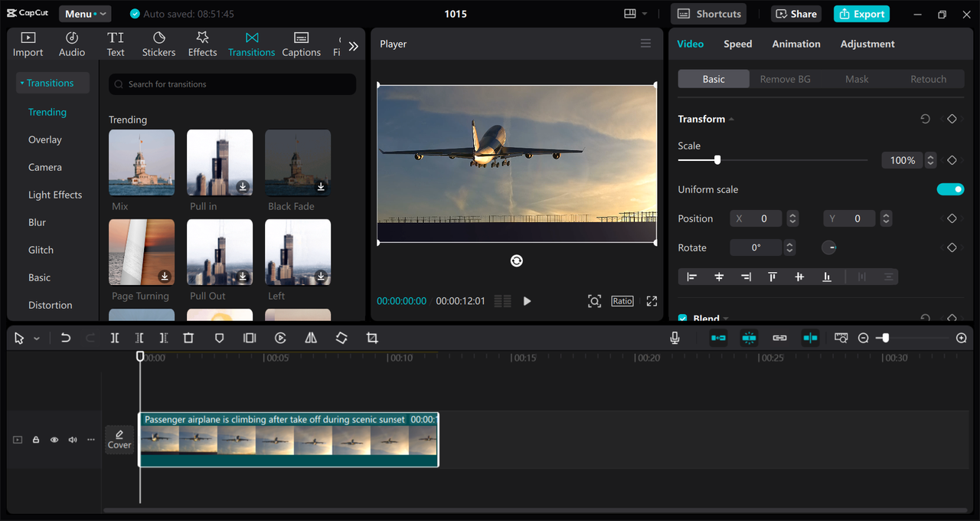Toggle clip linkage
The height and width of the screenshot is (521, 980).
tap(779, 338)
